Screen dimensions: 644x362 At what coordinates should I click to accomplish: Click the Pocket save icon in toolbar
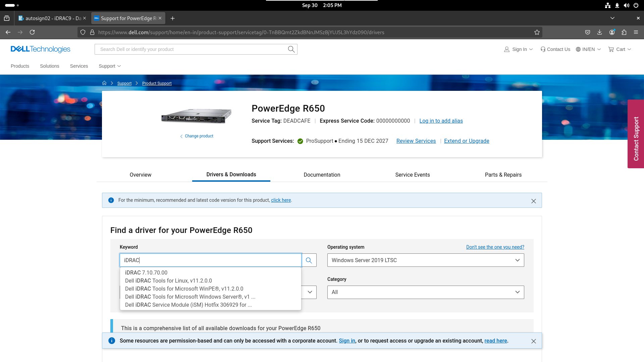pyautogui.click(x=588, y=32)
